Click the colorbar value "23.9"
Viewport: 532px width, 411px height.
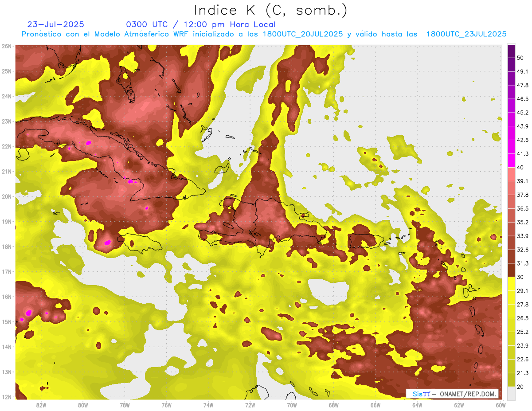point(522,346)
